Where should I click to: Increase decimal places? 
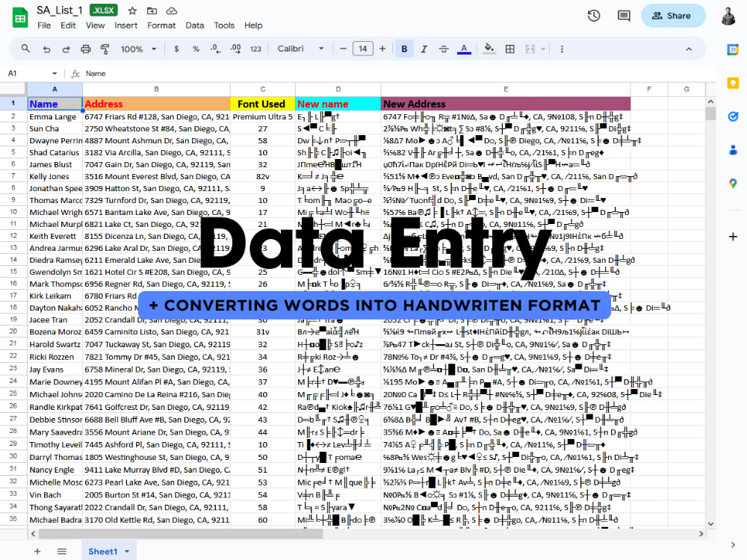click(x=235, y=49)
